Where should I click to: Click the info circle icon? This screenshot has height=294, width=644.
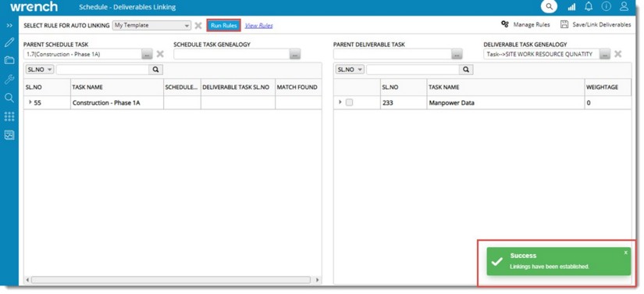pos(607,6)
